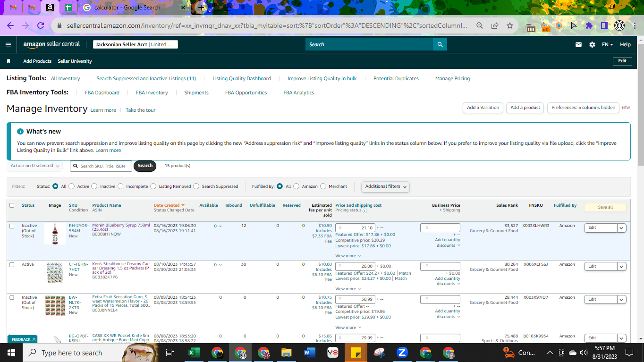Open the Shipments FBA tool
The width and height of the screenshot is (644, 362).
tap(196, 93)
